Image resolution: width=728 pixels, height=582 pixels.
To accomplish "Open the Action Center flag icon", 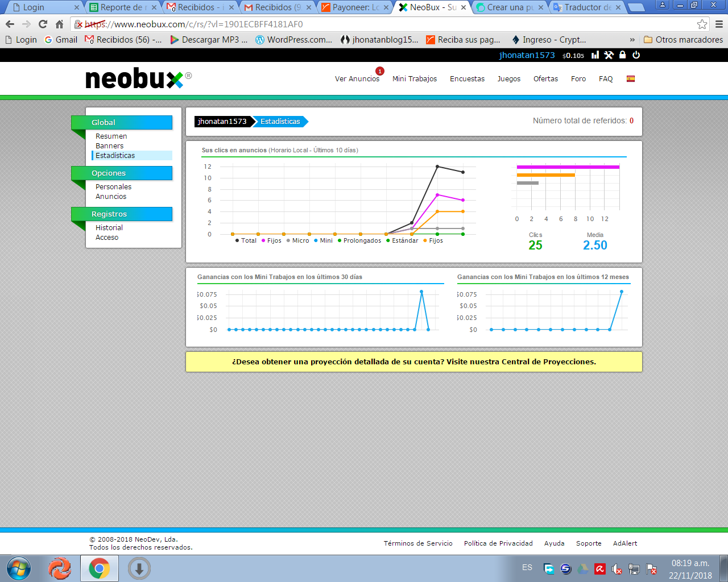I will click(x=652, y=569).
